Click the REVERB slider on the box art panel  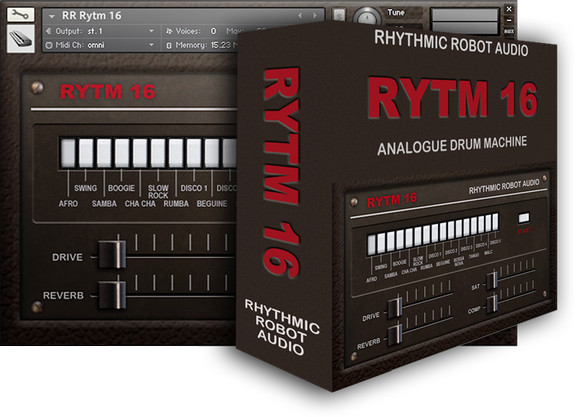tap(395, 334)
